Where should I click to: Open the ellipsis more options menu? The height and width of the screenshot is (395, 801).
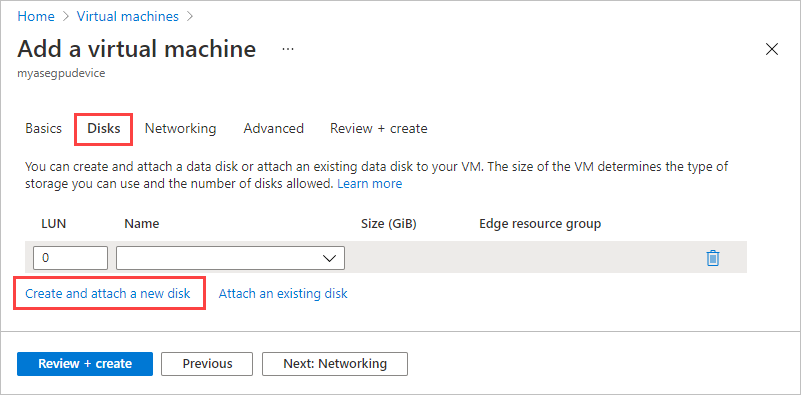pyautogui.click(x=288, y=50)
